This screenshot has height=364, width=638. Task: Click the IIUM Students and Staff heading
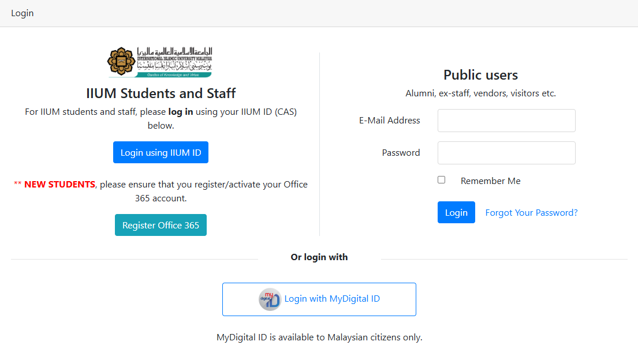[x=161, y=93]
